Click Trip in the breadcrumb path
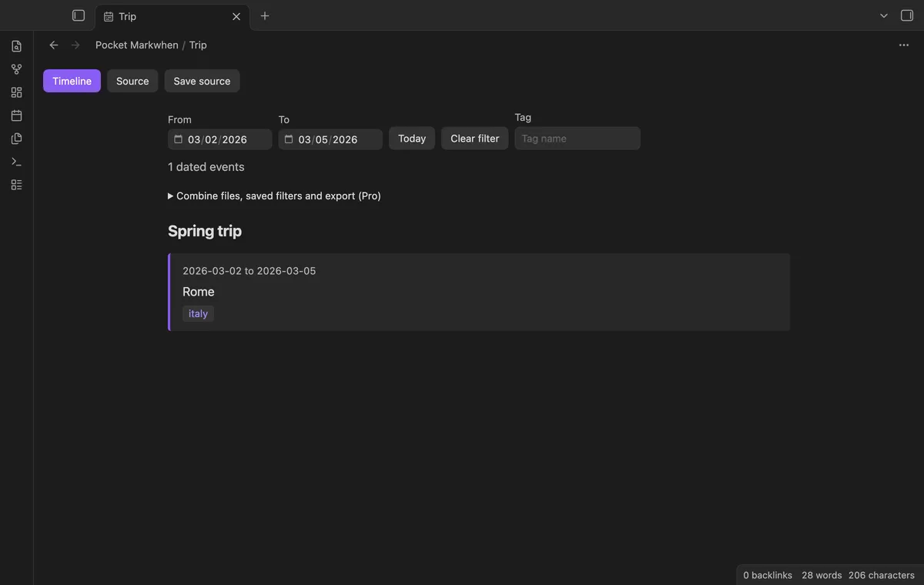The width and height of the screenshot is (924, 585). (198, 45)
